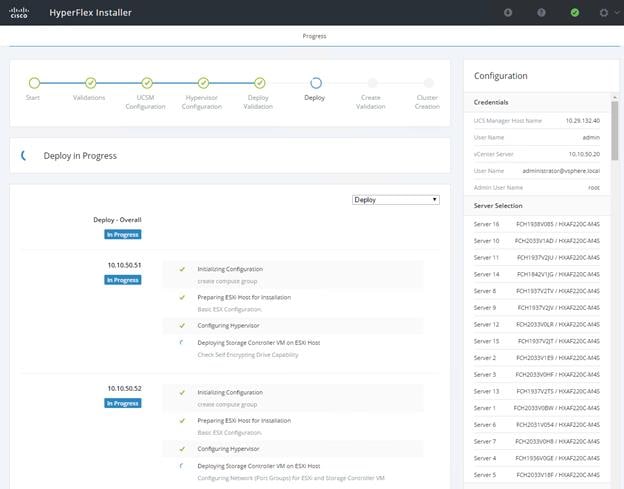Click the Deploy in Progress heading
Viewport: 624px width, 489px height.
[x=80, y=156]
